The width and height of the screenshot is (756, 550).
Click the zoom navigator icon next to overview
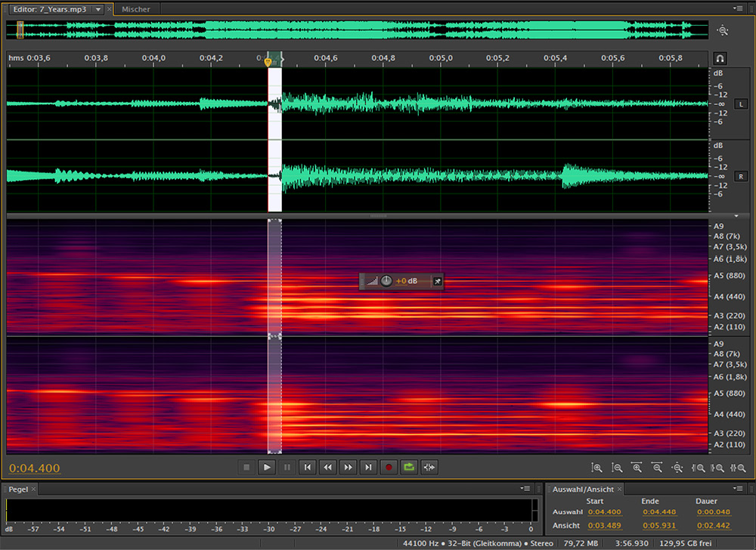coord(723,30)
